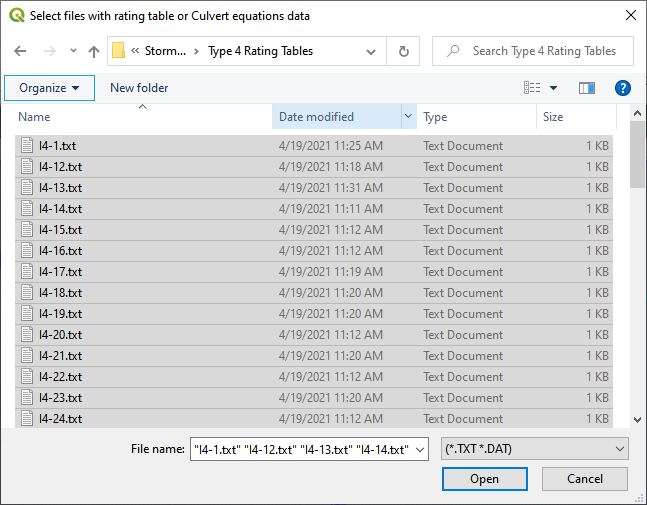Click the folder icon in address bar
The height and width of the screenshot is (505, 647).
point(119,51)
